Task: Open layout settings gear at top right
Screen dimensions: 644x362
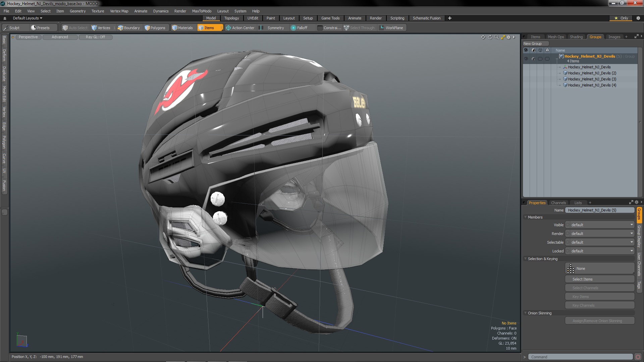Action: pyautogui.click(x=638, y=18)
